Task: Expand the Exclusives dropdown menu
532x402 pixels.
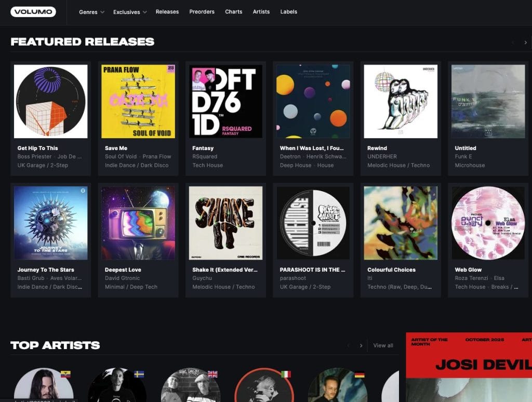Action: tap(129, 12)
